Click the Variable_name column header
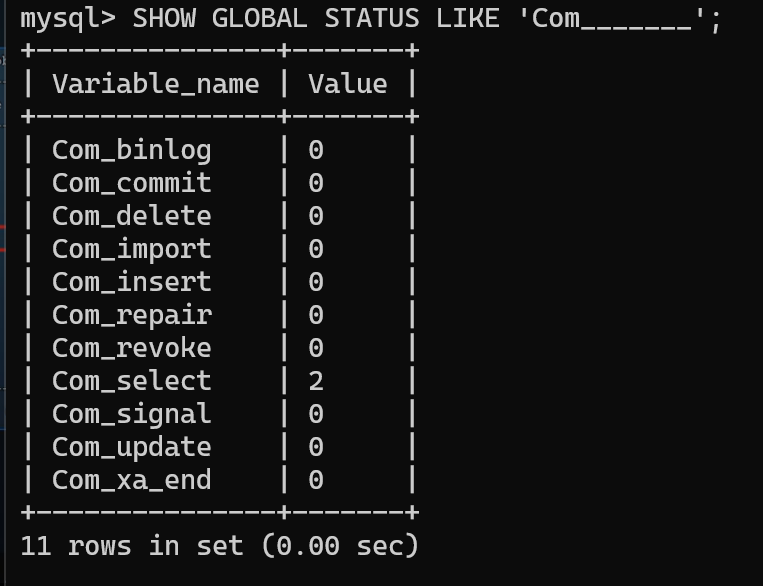763x586 pixels. click(x=156, y=84)
